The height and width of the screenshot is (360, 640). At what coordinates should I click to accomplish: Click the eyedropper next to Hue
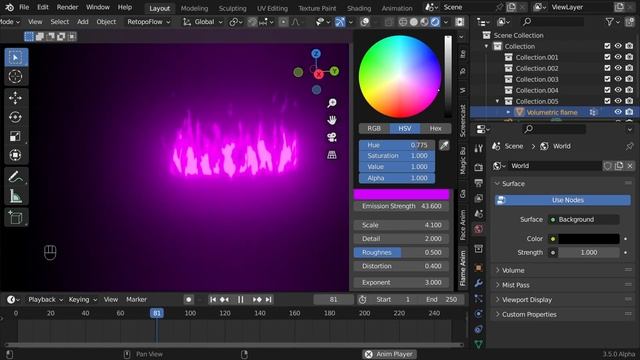[x=444, y=145]
